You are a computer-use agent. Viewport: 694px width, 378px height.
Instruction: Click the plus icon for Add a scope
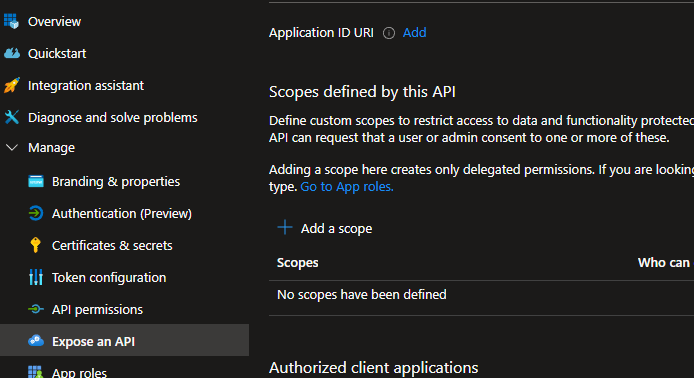pos(285,228)
